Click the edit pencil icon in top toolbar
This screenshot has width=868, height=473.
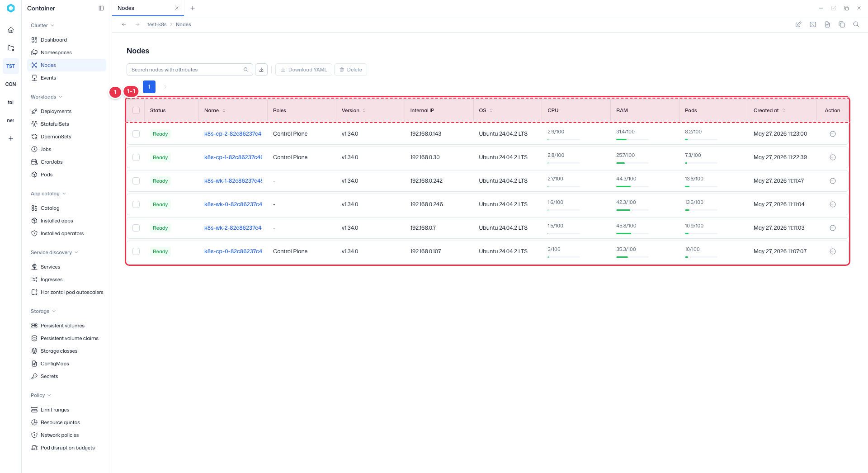pyautogui.click(x=798, y=24)
